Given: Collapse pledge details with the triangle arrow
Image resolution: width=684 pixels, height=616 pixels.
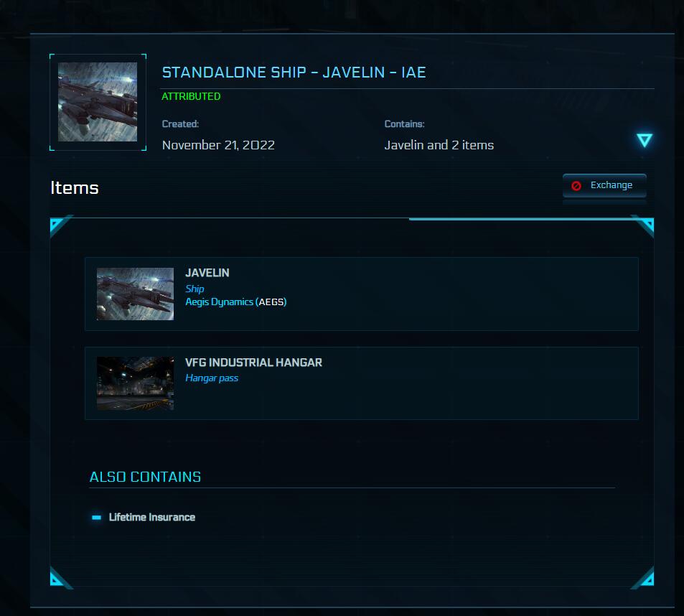Looking at the screenshot, I should (645, 140).
